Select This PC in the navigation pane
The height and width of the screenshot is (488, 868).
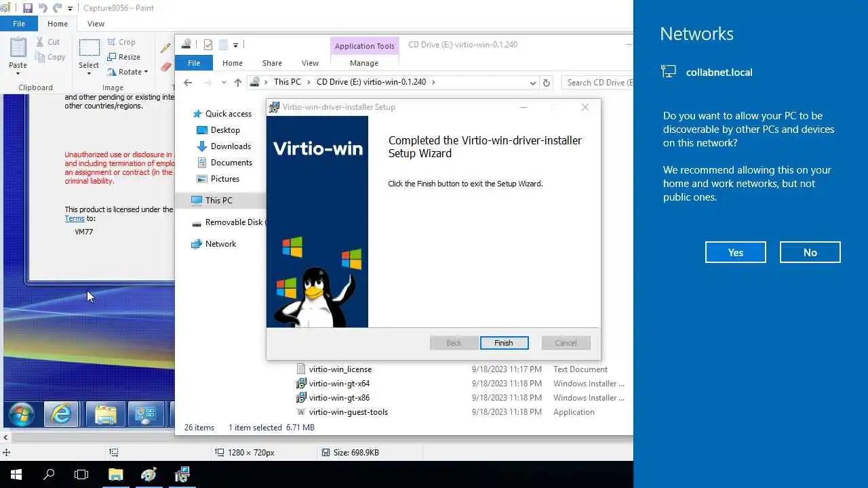[x=220, y=201]
